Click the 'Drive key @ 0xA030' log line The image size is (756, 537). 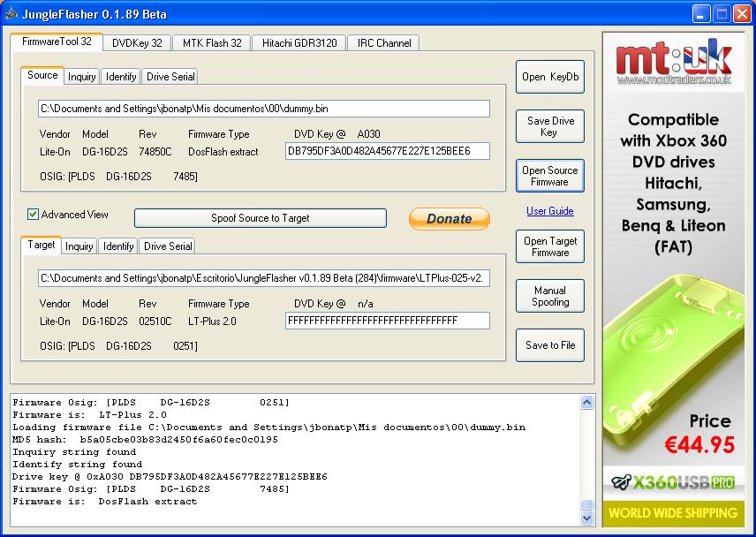170,477
